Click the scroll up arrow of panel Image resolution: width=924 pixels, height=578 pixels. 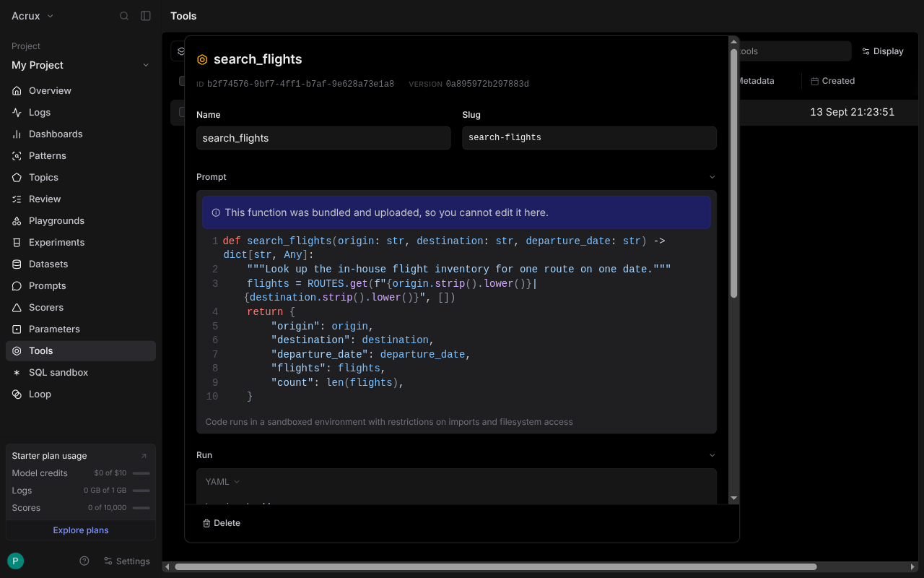734,42
